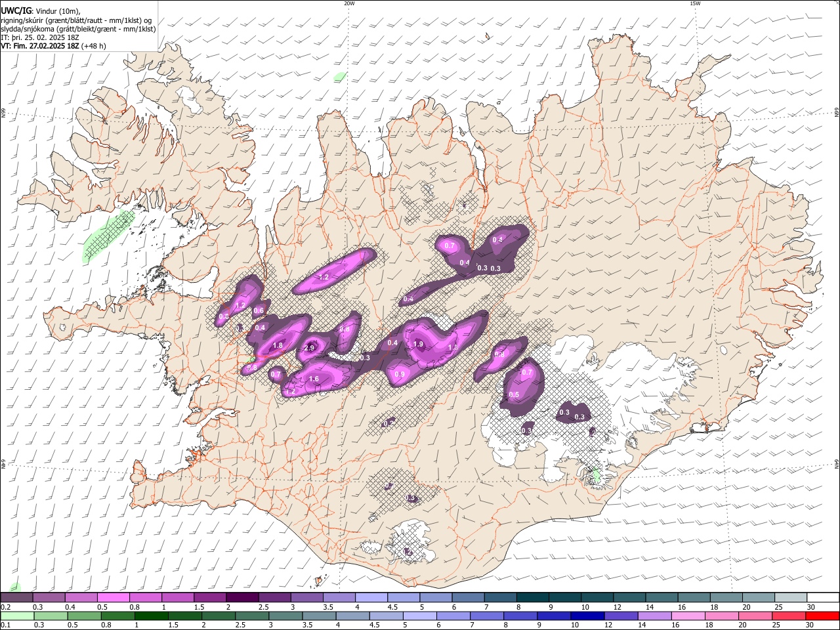Click the 1.8 precipitation value on the map

(x=278, y=346)
